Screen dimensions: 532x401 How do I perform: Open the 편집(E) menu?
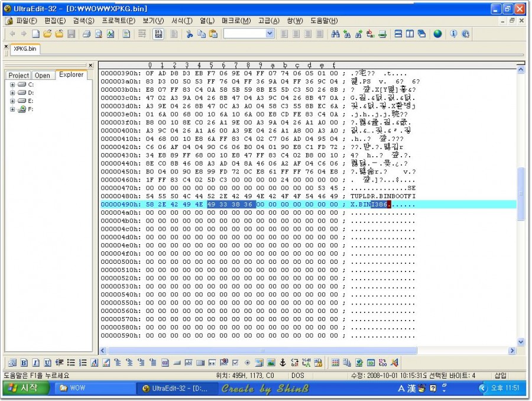pyautogui.click(x=55, y=21)
